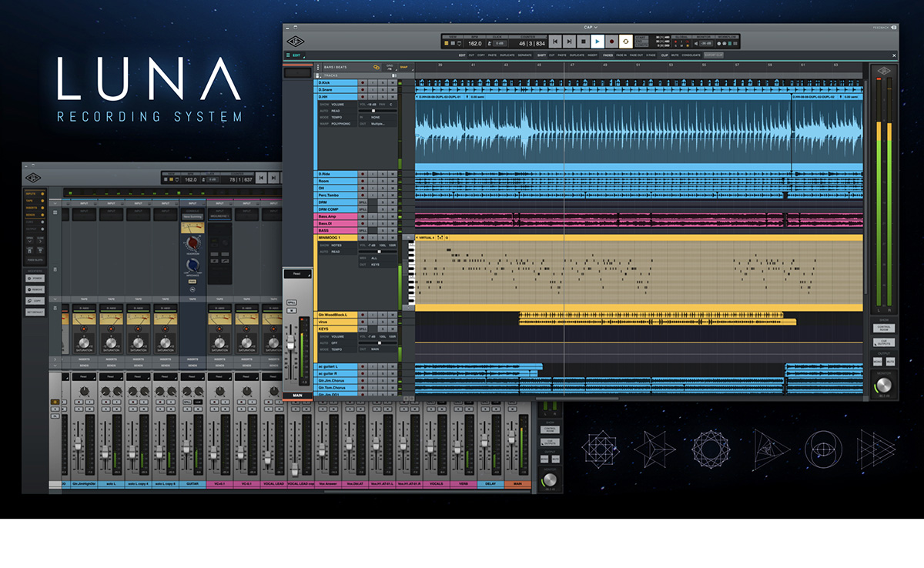Toggle the loop button in front transport
Screen dimensions: 924x568
click(626, 42)
